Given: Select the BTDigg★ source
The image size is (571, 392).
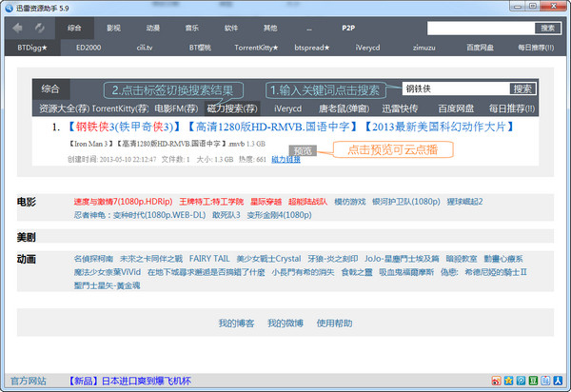Looking at the screenshot, I should (32, 48).
